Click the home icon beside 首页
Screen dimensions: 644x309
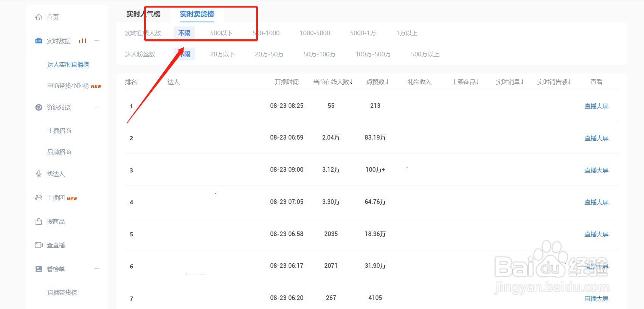tap(39, 17)
